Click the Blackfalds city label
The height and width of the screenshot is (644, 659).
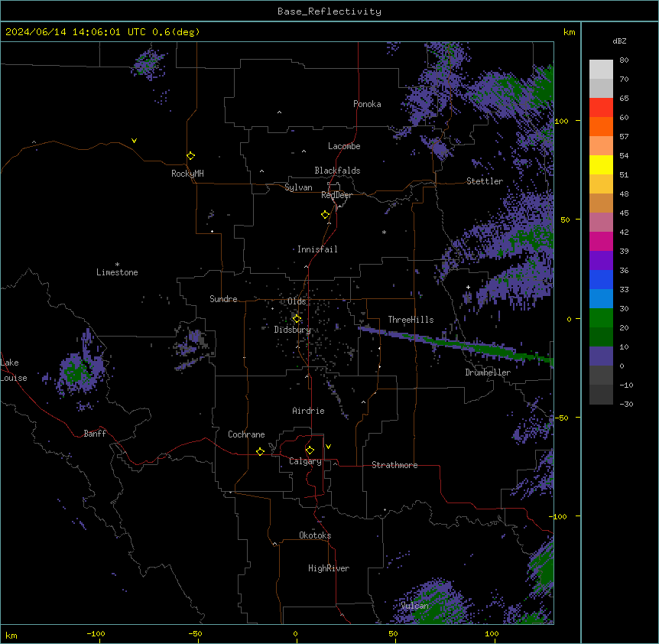pos(337,171)
